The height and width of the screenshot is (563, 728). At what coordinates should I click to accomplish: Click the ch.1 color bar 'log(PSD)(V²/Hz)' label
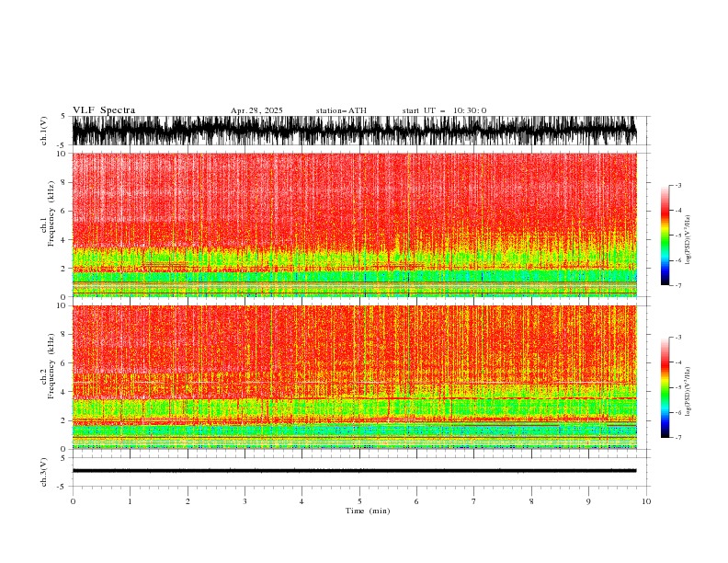[688, 240]
